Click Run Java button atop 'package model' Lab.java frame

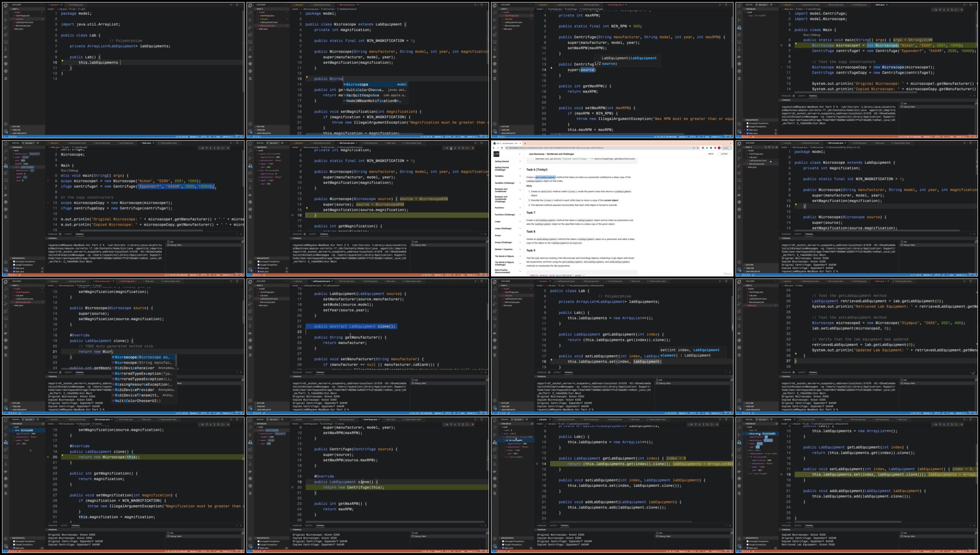231,5
